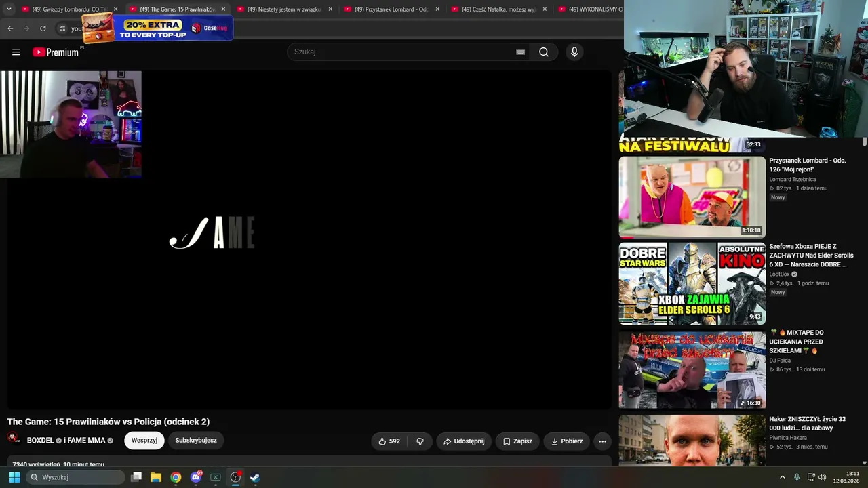
Task: Open Piwnica Hakera channel name
Action: pos(789,438)
